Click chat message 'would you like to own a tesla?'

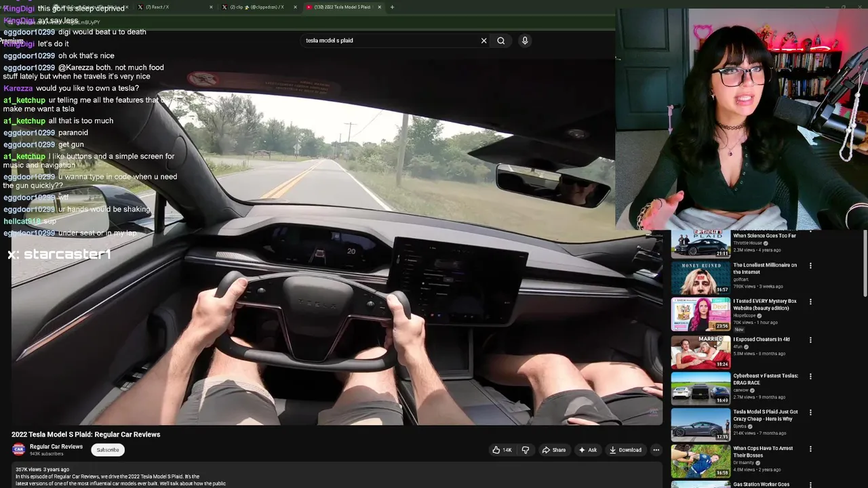87,88
